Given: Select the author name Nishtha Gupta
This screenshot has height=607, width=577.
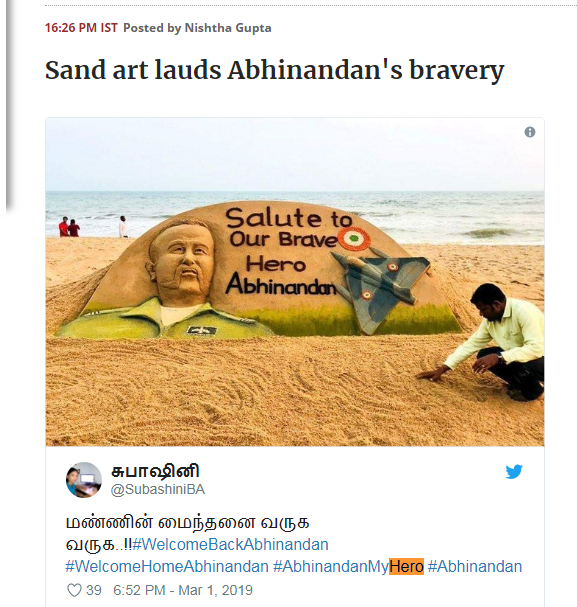Looking at the screenshot, I should 228,28.
